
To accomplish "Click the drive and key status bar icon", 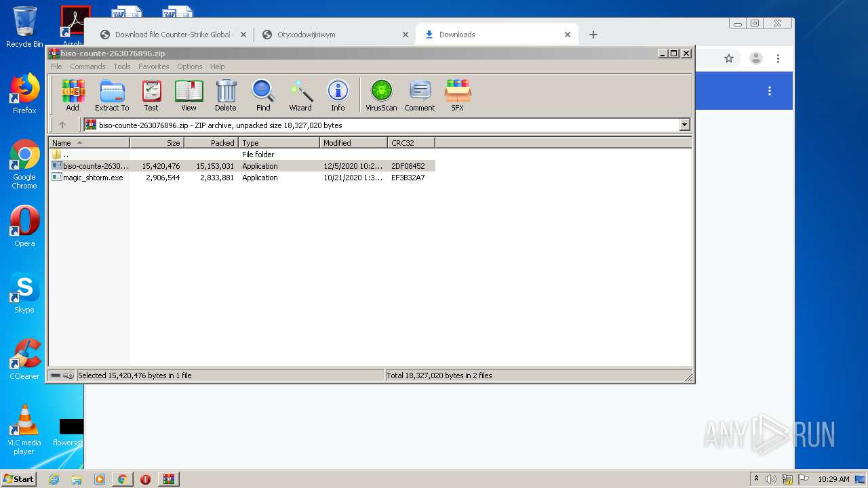I will click(62, 375).
